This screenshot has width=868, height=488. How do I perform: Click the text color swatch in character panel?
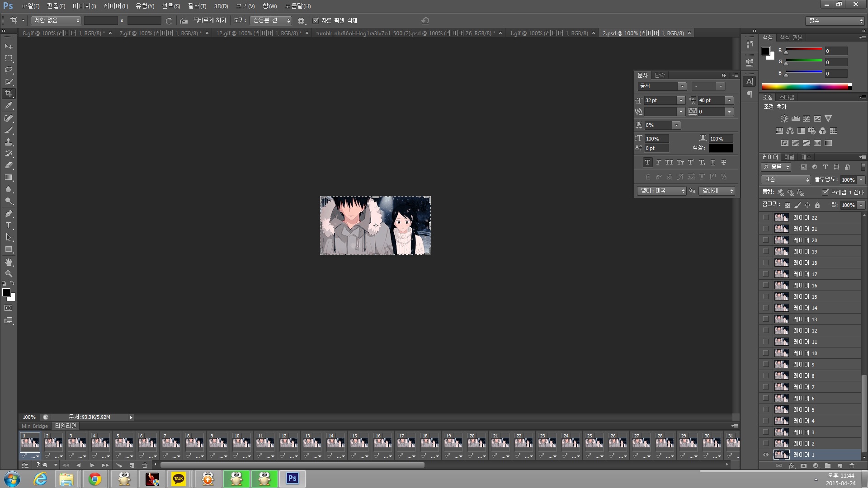[721, 148]
